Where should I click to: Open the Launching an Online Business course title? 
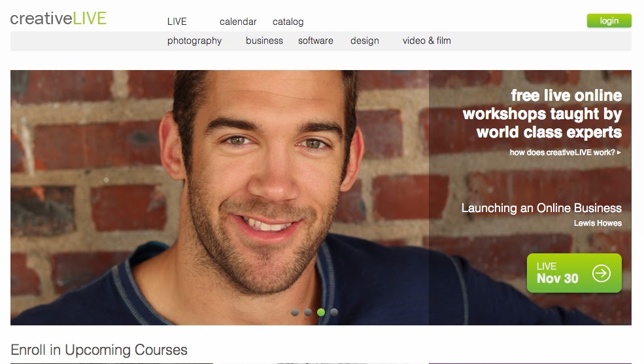541,208
